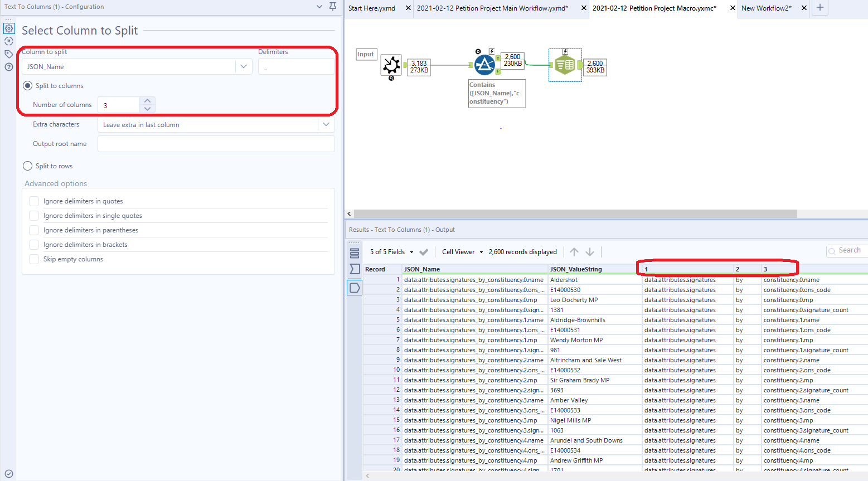Screen dimensions: 868x481
Task: Click the JSON_Name column header
Action: 475,269
